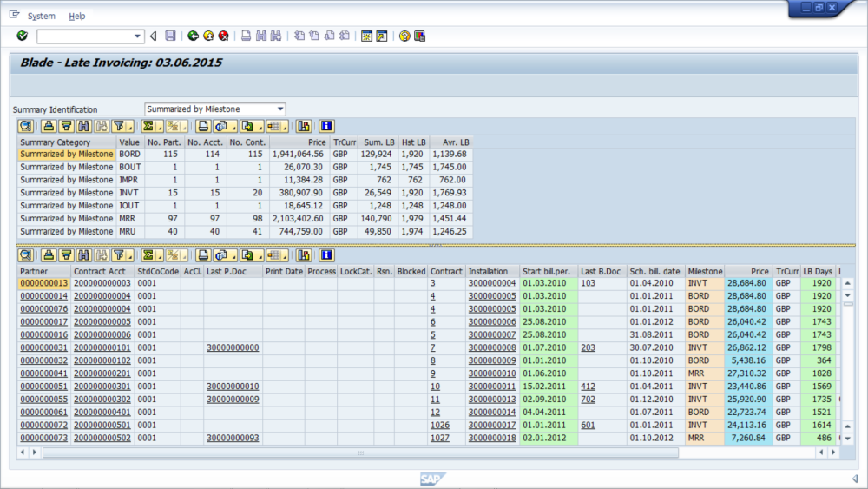
Task: Click the menu icon left of System
Action: [15, 15]
